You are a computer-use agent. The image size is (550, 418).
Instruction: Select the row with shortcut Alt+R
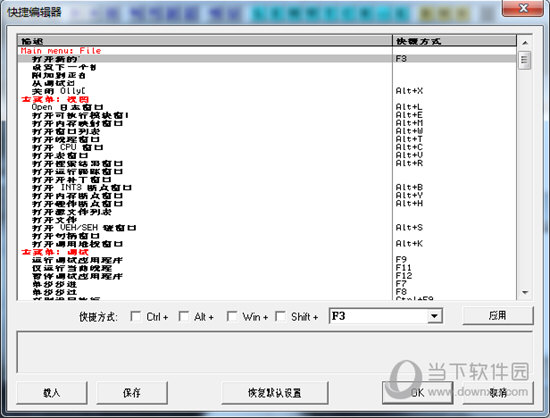click(267, 164)
